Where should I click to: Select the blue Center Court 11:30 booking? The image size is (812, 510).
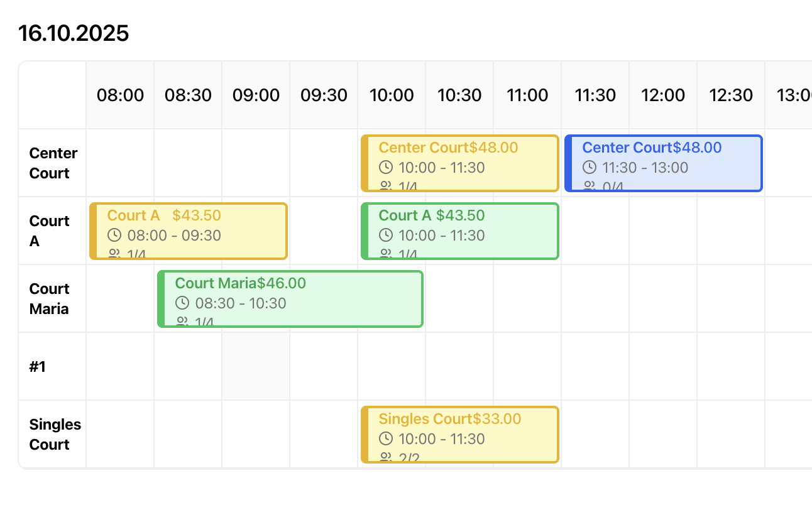click(663, 163)
